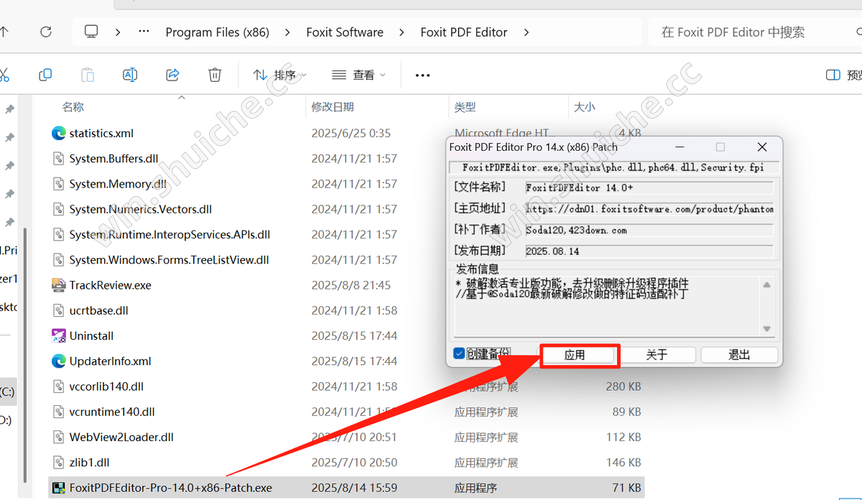The image size is (862, 500).
Task: Click the Uninstall program icon
Action: (58, 336)
